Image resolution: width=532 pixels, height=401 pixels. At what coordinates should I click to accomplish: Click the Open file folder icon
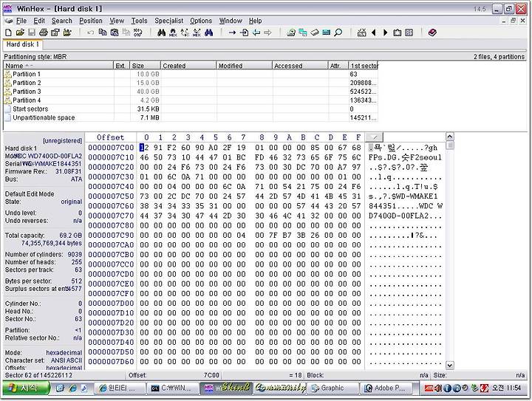tap(20, 32)
